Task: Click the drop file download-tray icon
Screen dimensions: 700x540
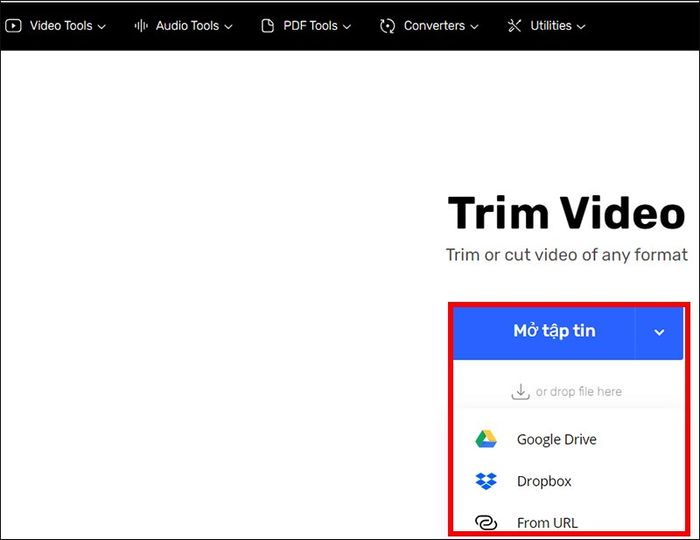Action: pos(520,391)
